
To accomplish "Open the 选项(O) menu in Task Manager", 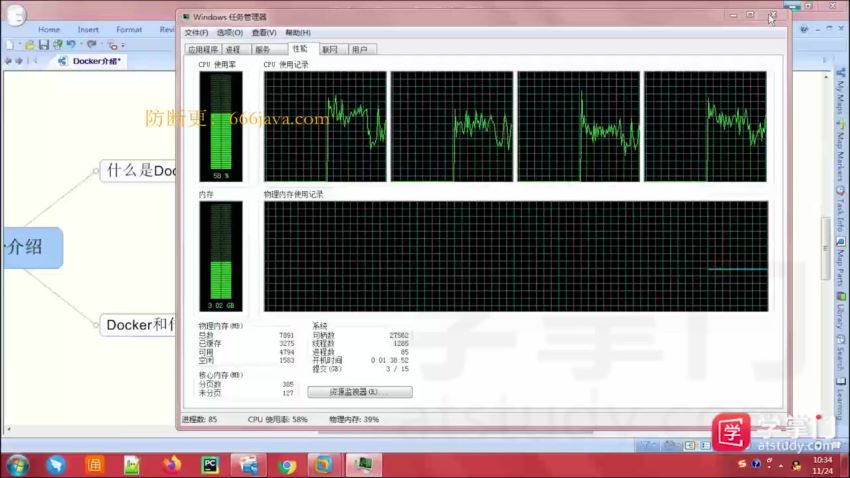I will tap(230, 33).
